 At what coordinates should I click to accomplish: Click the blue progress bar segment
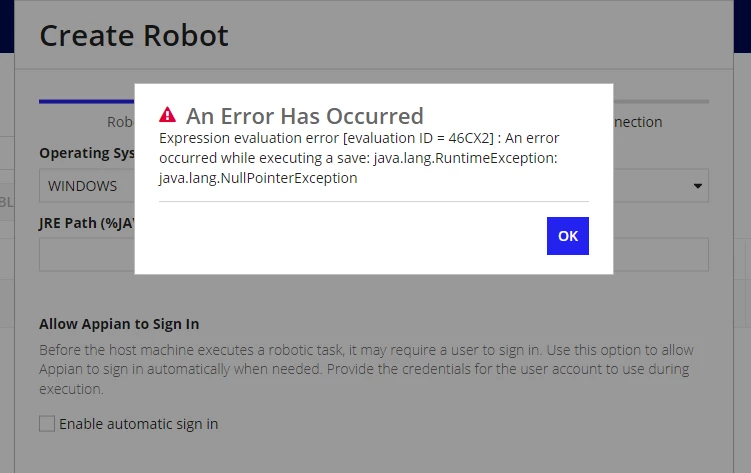87,101
